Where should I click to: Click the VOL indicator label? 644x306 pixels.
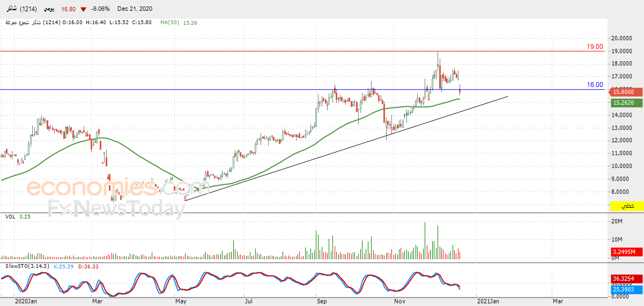click(x=10, y=216)
